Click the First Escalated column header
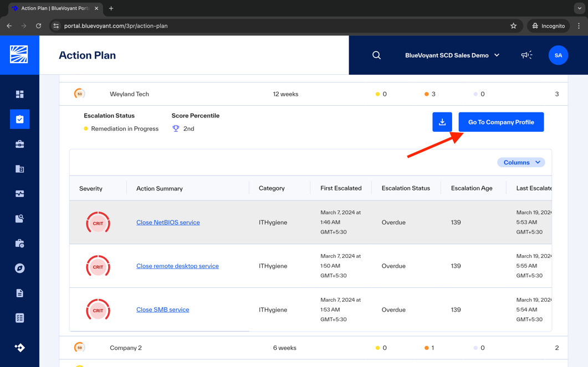 (x=341, y=188)
